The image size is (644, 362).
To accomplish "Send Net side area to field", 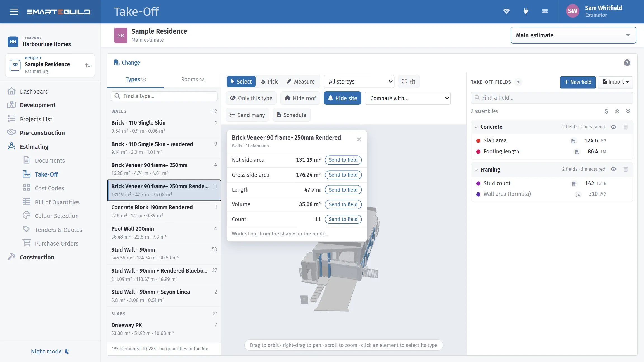I will point(343,160).
